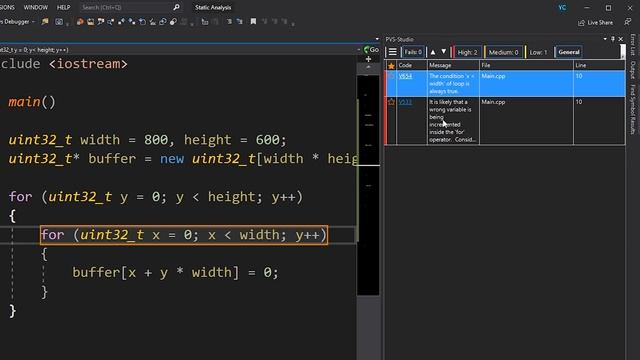
Task: Click the editor scroll-up arrow
Action: tap(368, 67)
